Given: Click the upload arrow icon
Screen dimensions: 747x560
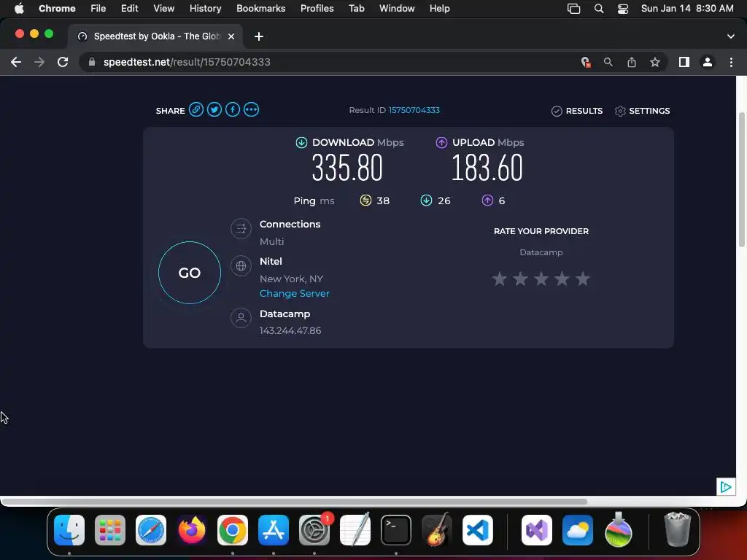Looking at the screenshot, I should tap(441, 142).
